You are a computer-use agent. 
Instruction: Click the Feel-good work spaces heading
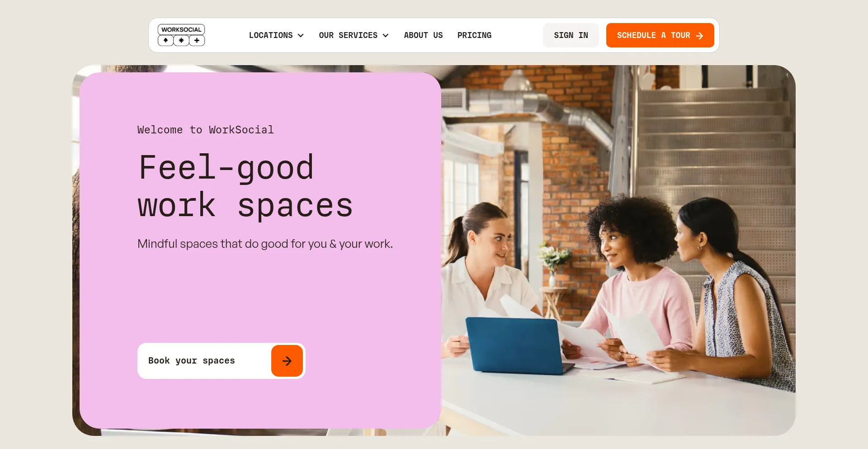pyautogui.click(x=245, y=186)
